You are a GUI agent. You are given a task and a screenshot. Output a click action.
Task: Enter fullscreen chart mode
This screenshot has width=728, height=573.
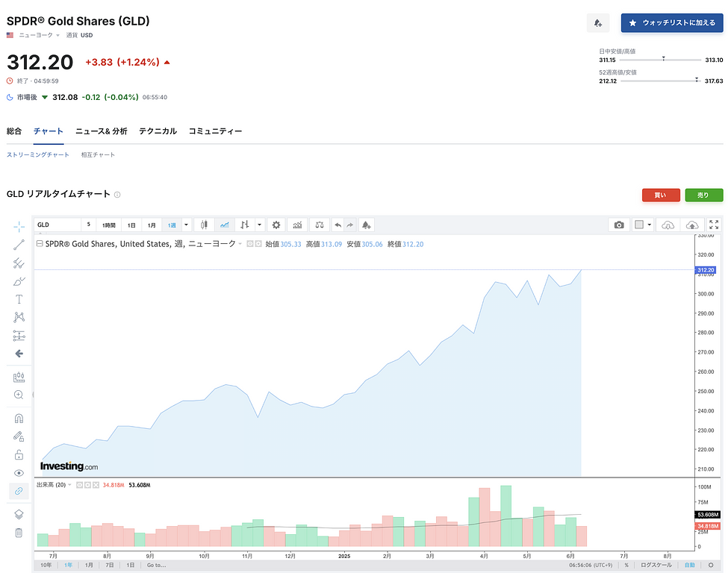tap(713, 225)
